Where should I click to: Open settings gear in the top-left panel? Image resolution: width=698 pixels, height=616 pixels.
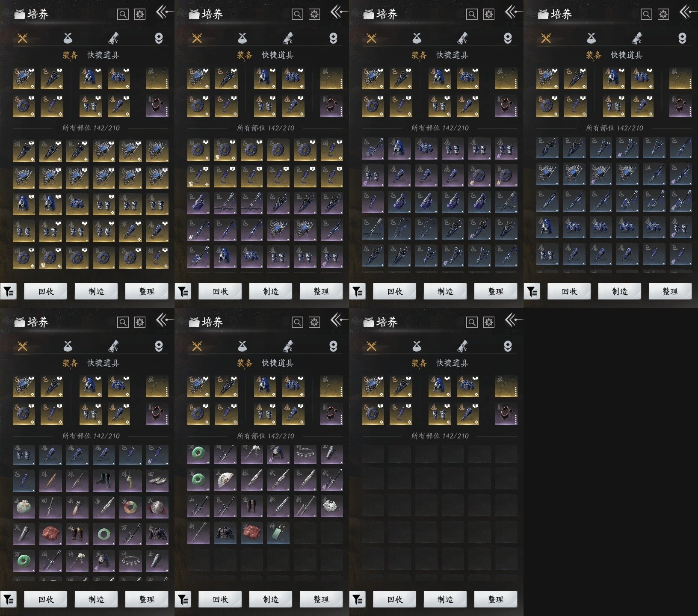(140, 14)
